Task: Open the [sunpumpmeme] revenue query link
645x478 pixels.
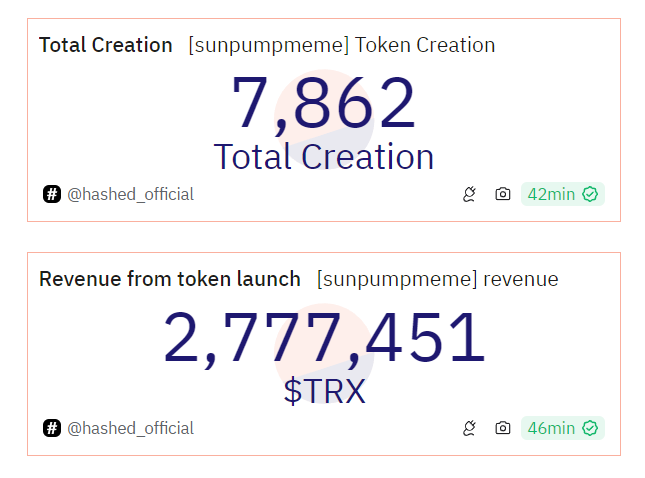Action: [437, 279]
